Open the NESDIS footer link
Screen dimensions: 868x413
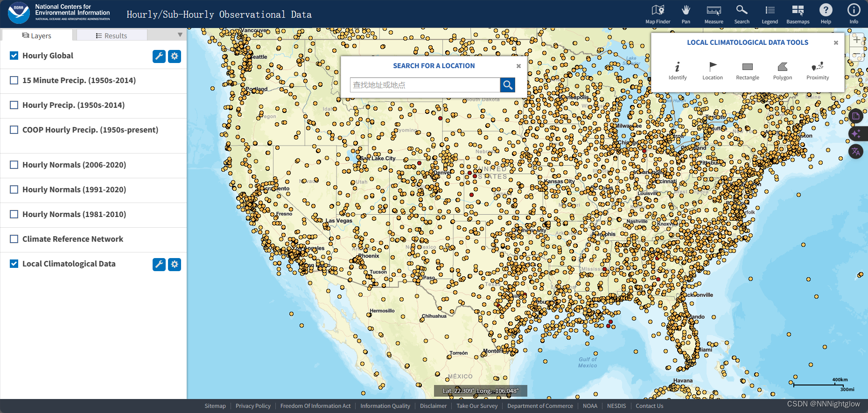pos(616,406)
